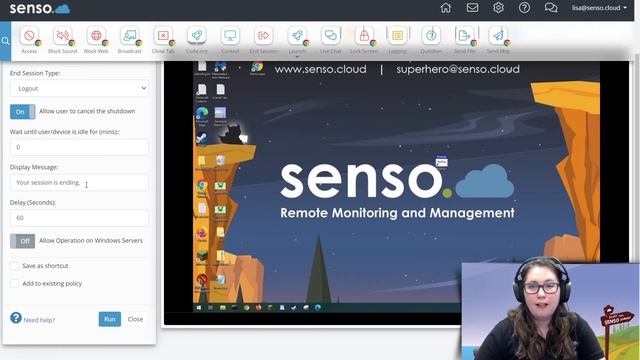The image size is (640, 360).
Task: Click the 'Delay (Seconds):' label
Action: click(x=33, y=202)
